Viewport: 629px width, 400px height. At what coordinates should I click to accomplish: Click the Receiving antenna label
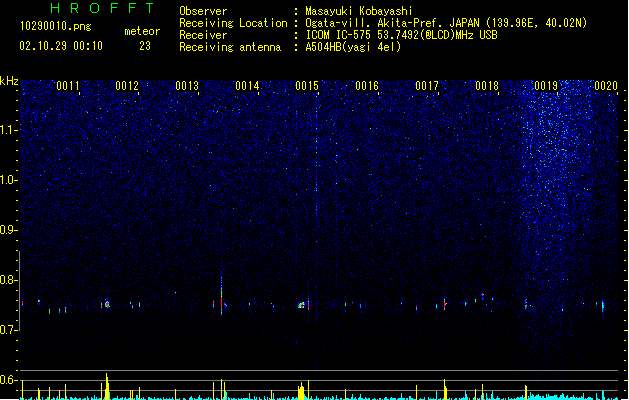coord(230,47)
